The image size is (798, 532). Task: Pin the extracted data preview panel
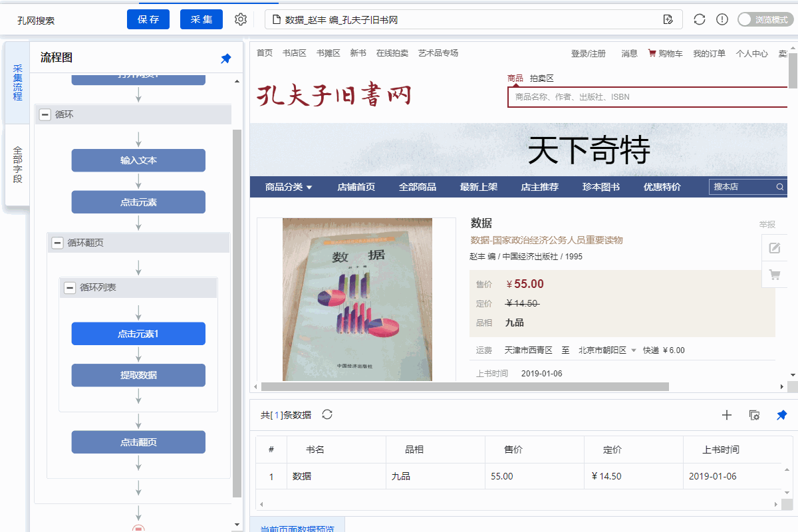782,415
